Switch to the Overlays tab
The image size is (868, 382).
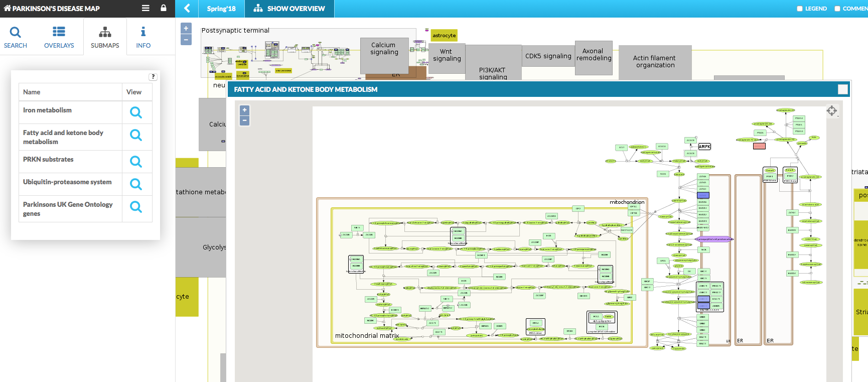click(x=59, y=37)
